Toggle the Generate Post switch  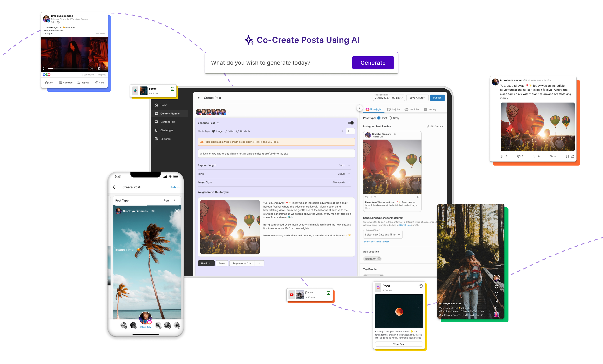[x=351, y=123]
